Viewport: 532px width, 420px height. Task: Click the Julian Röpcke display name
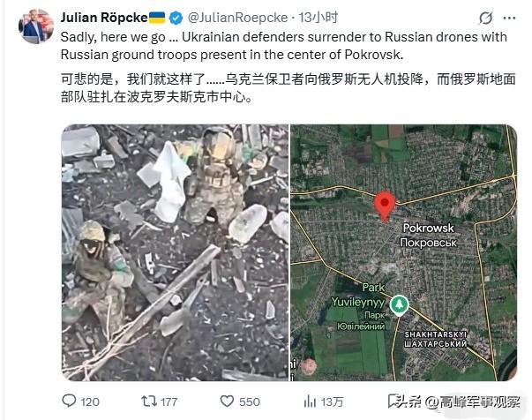(104, 18)
